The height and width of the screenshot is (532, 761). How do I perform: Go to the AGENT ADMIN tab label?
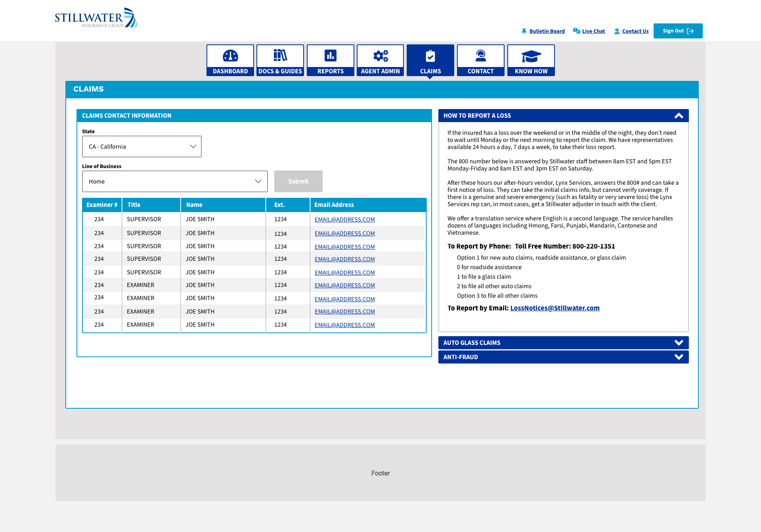point(380,71)
